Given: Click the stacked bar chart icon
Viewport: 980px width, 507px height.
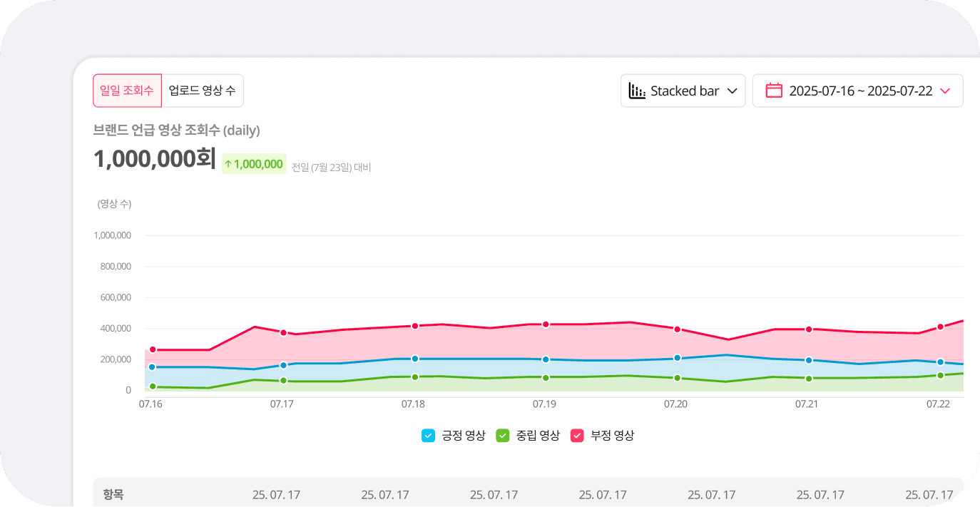Looking at the screenshot, I should click(637, 91).
